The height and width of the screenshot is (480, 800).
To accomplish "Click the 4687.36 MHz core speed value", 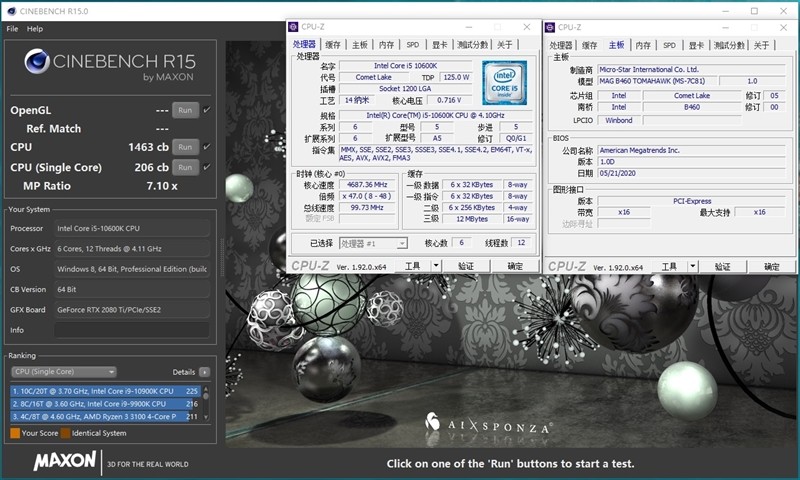I will click(367, 185).
